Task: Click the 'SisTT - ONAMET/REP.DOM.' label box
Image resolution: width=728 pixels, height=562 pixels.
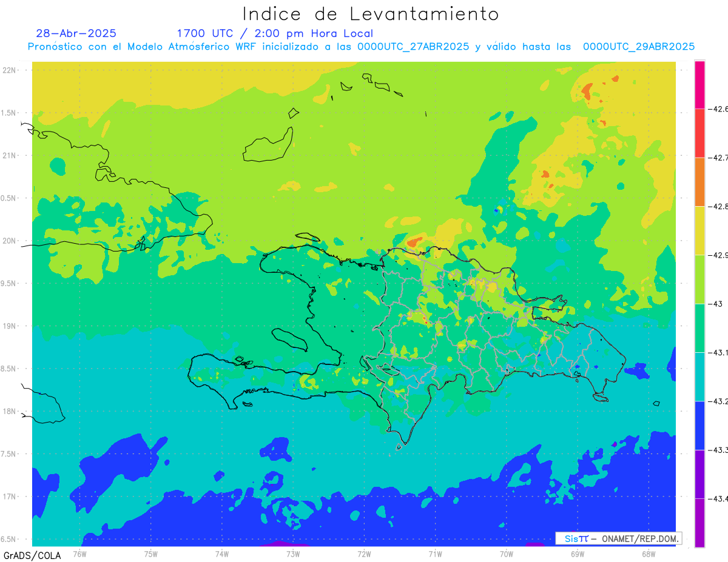Action: (619, 538)
